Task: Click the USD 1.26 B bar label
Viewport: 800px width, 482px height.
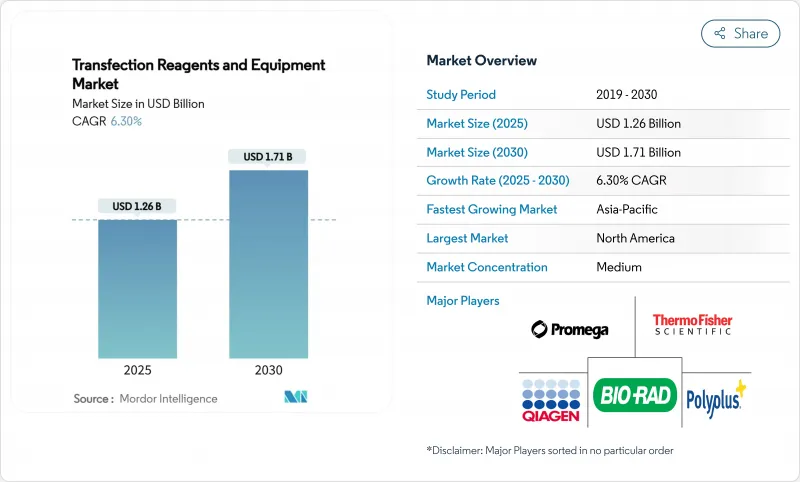Action: tap(137, 206)
